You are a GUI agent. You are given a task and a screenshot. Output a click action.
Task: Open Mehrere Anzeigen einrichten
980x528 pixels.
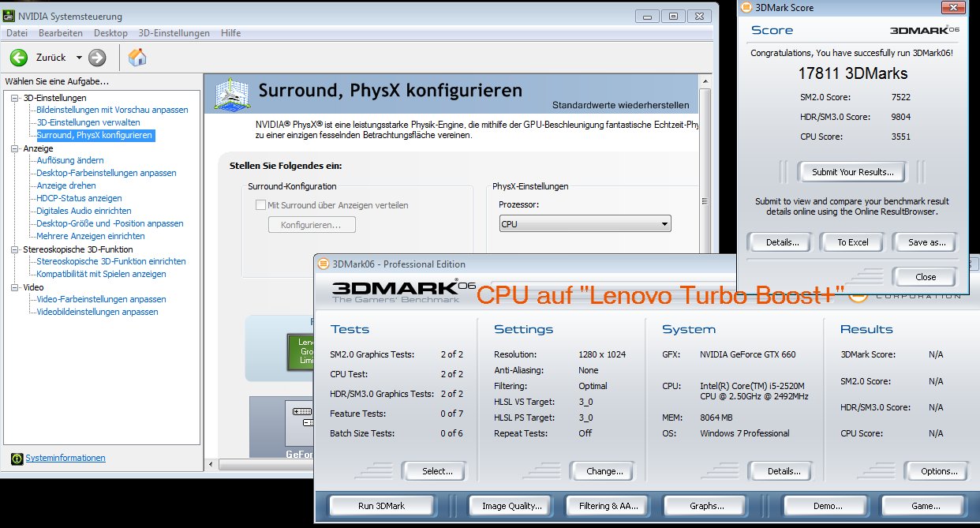coord(91,236)
